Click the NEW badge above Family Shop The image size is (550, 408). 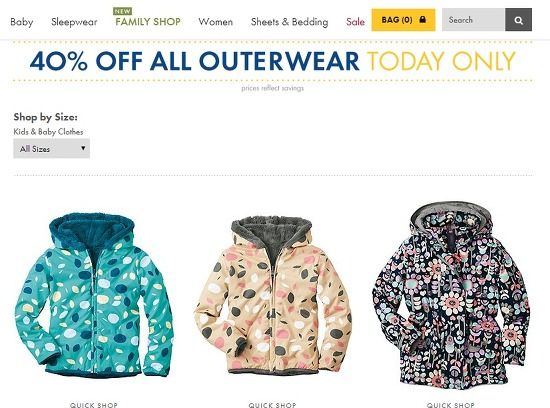click(123, 11)
